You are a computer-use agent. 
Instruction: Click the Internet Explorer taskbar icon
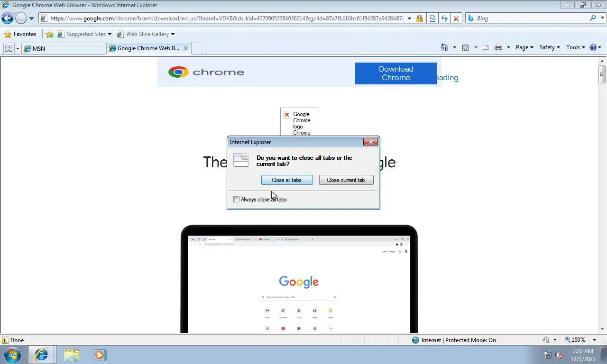[x=41, y=355]
